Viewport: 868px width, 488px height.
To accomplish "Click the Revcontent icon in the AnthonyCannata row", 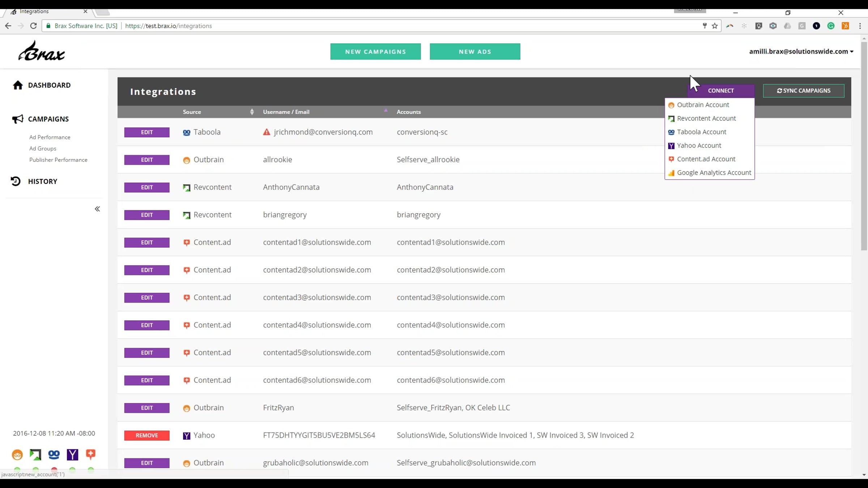I will click(x=187, y=188).
